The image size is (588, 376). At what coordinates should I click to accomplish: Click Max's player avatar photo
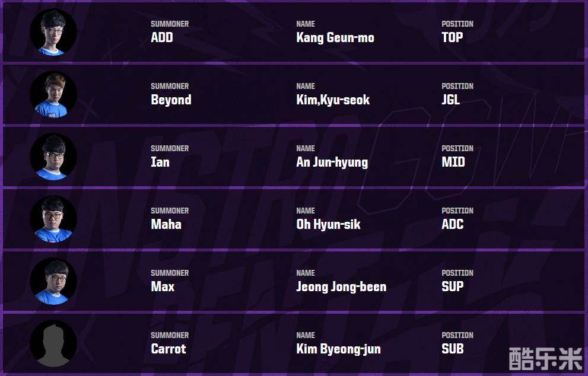pyautogui.click(x=53, y=281)
